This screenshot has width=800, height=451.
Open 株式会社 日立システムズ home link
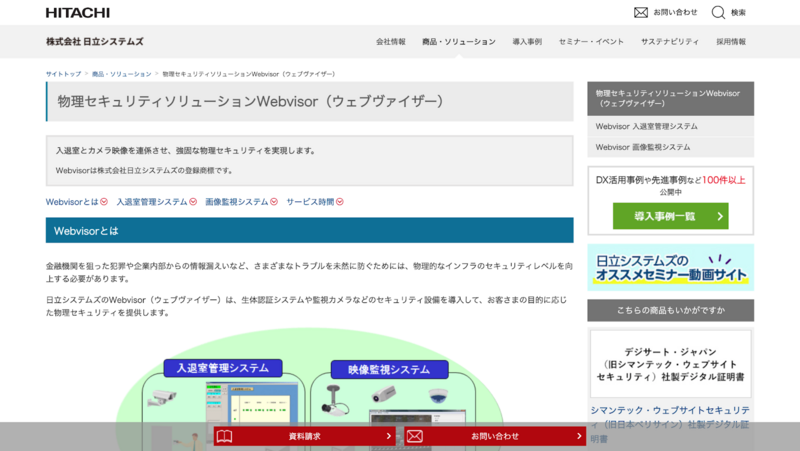point(95,41)
